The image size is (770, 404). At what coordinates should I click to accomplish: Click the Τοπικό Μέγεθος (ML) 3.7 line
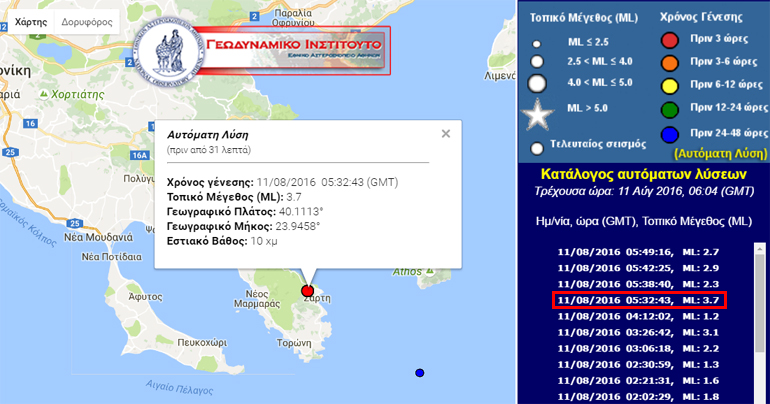pyautogui.click(x=234, y=197)
